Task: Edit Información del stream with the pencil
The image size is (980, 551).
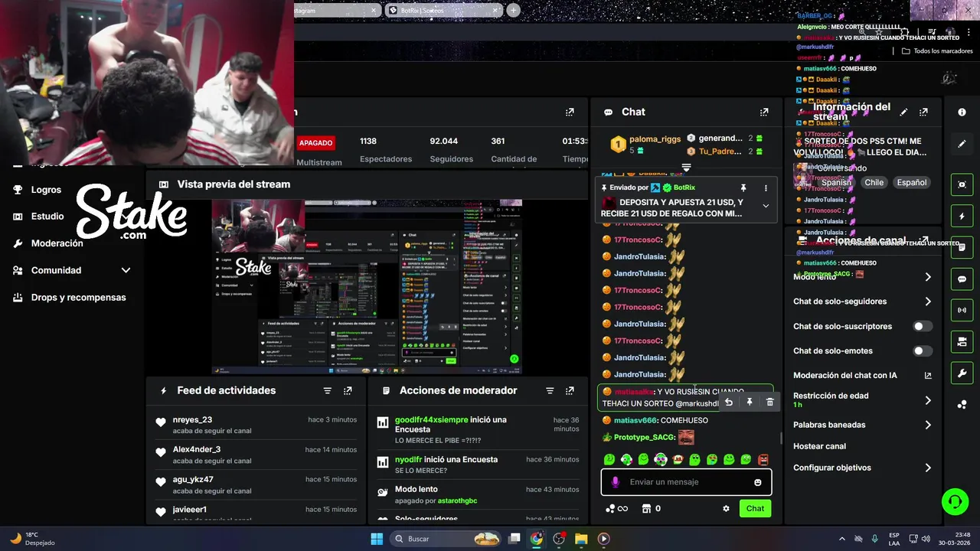Action: point(903,112)
